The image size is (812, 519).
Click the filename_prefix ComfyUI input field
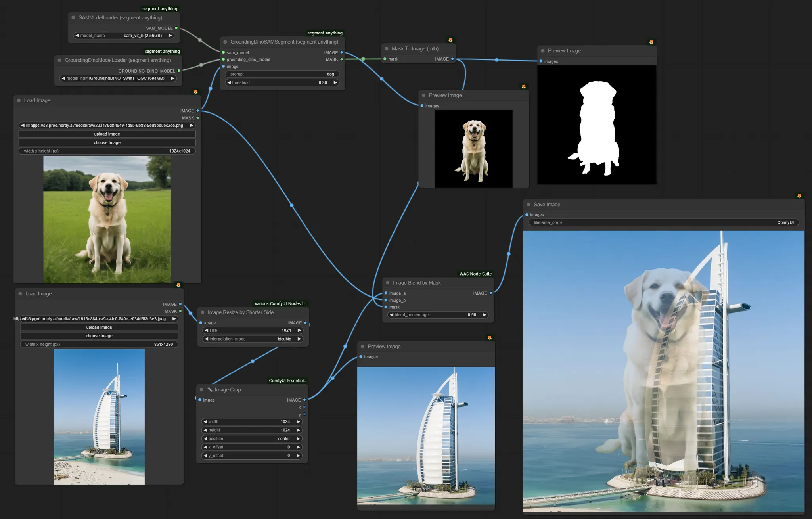click(x=663, y=223)
